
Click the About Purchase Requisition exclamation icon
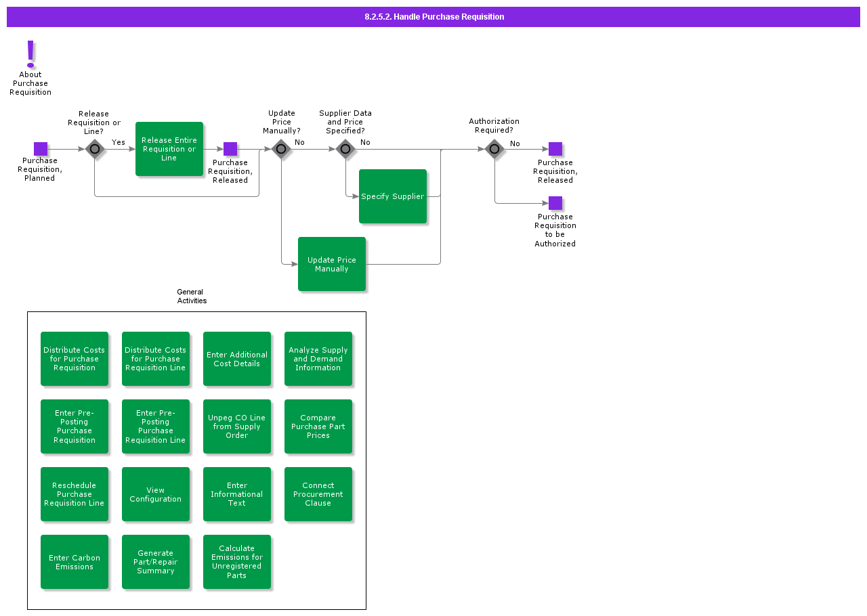[30, 54]
